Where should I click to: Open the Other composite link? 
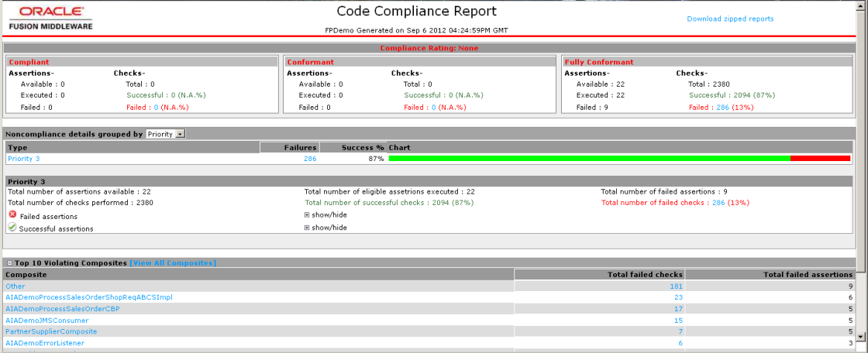(14, 286)
